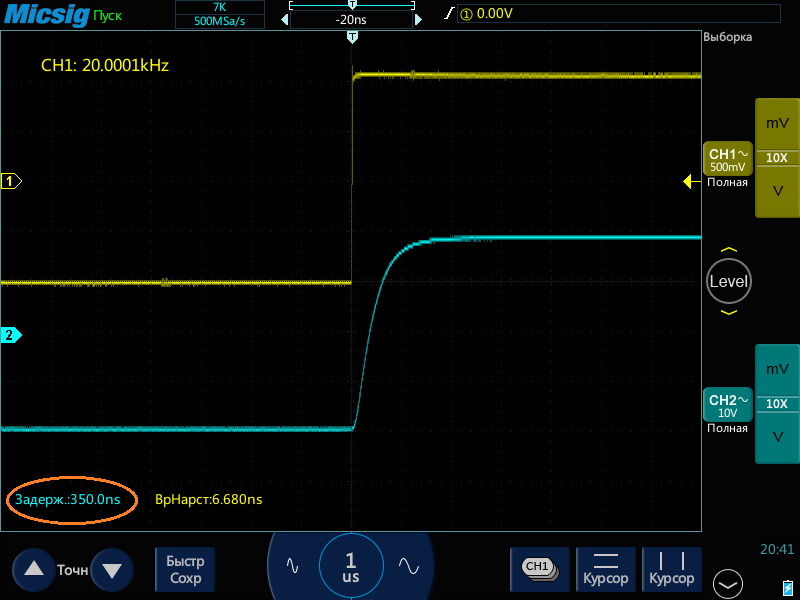The width and height of the screenshot is (800, 600).
Task: Increase timebase with large sine icon
Action: pos(409,565)
